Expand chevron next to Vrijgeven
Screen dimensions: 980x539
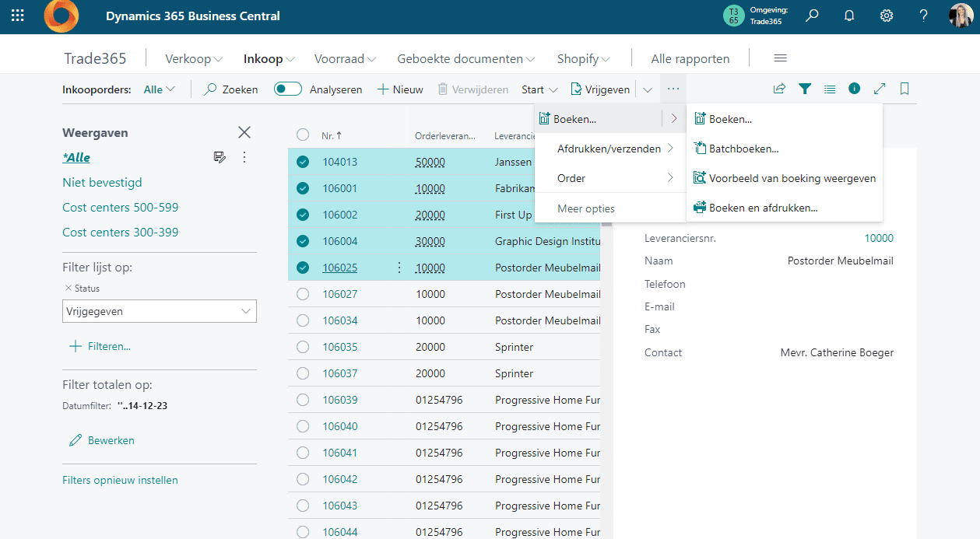click(648, 89)
